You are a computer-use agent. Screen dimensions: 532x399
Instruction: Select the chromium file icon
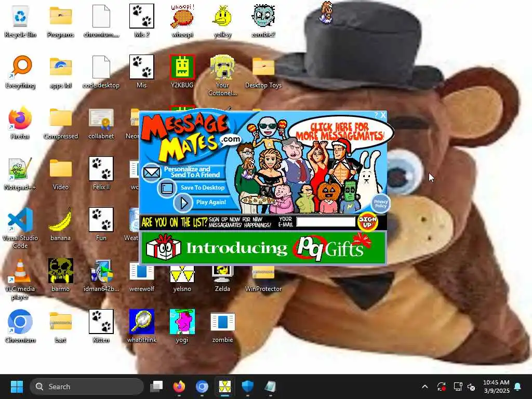tap(101, 21)
